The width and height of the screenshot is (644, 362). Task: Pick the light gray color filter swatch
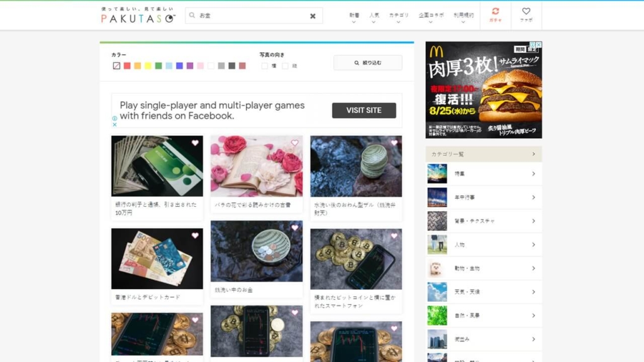click(x=221, y=65)
